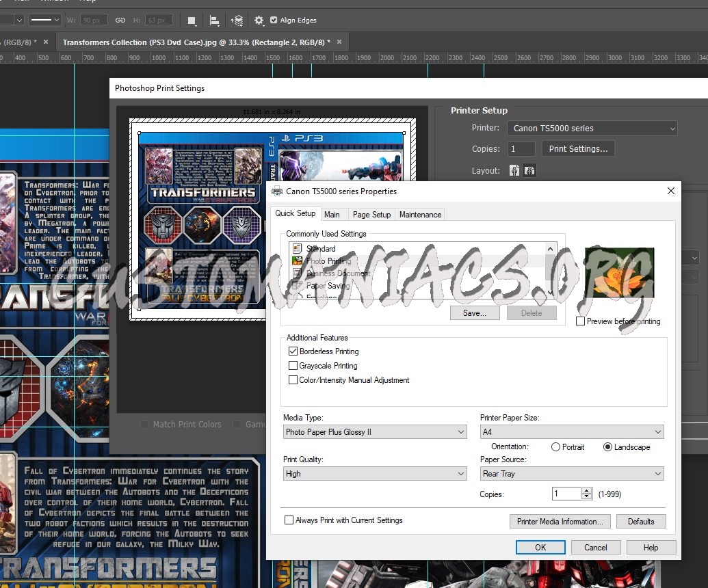Open the path operations square icon
708x588 pixels.
point(192,21)
